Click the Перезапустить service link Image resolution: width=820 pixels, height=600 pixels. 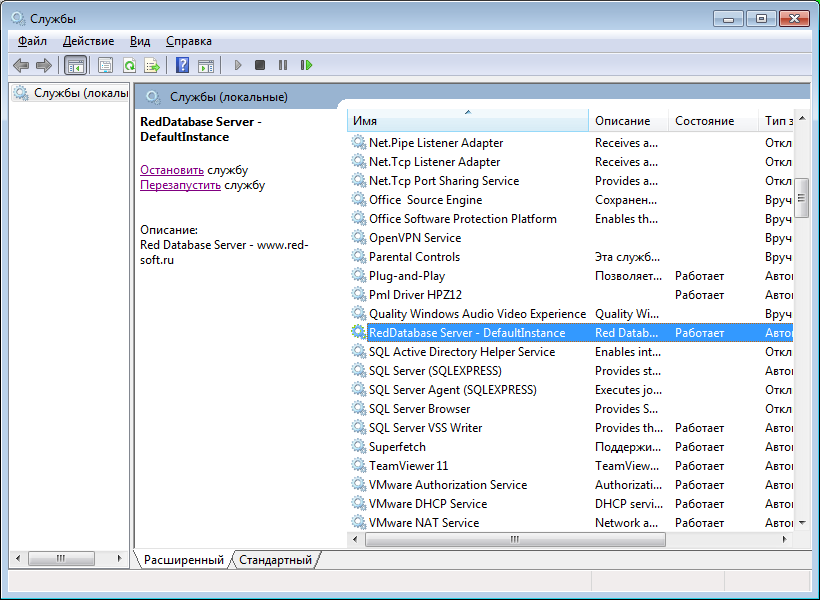tap(180, 185)
